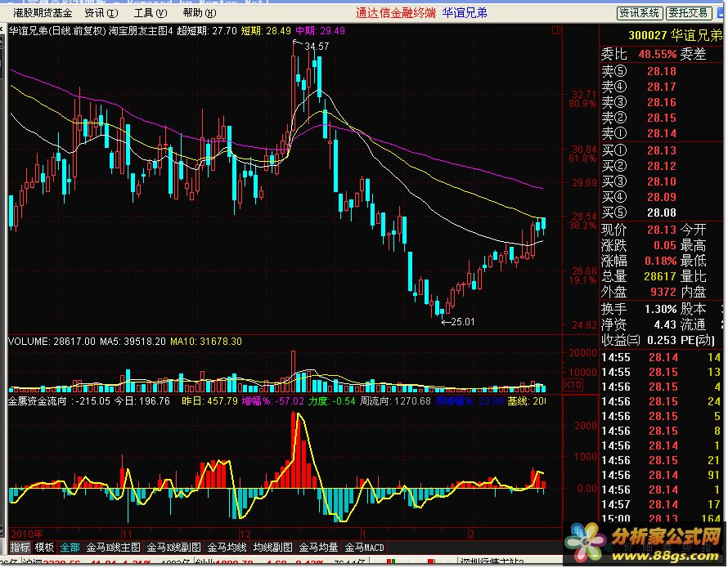Image resolution: width=728 pixels, height=568 pixels.
Task: Click the 外盘 value 9372
Action: [663, 292]
